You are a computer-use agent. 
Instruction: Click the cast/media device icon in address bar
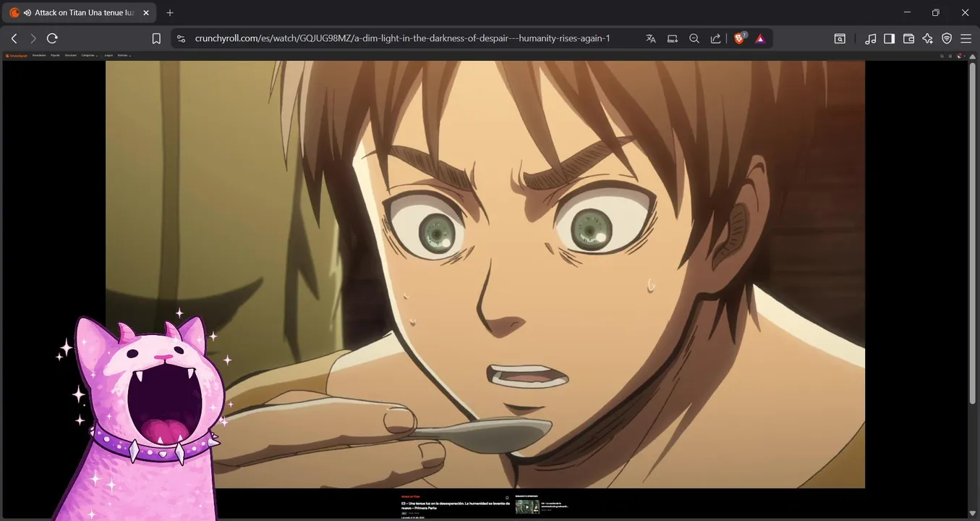(673, 38)
